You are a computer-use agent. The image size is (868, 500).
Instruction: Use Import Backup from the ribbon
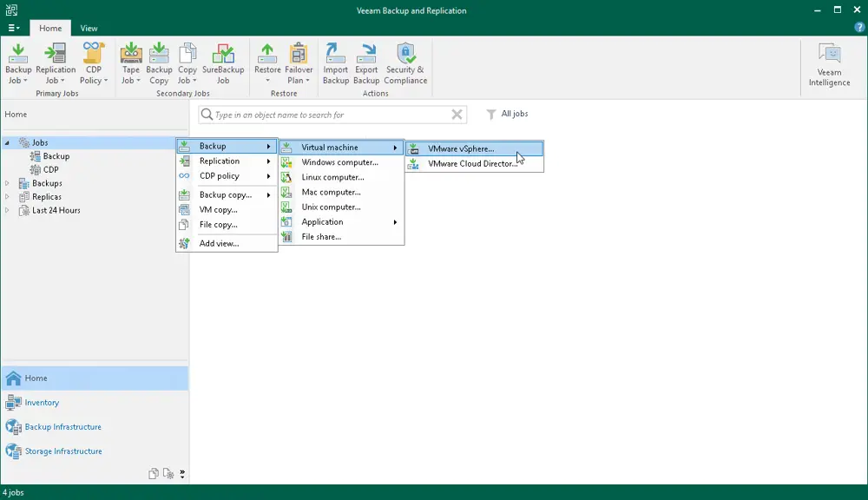pyautogui.click(x=336, y=62)
